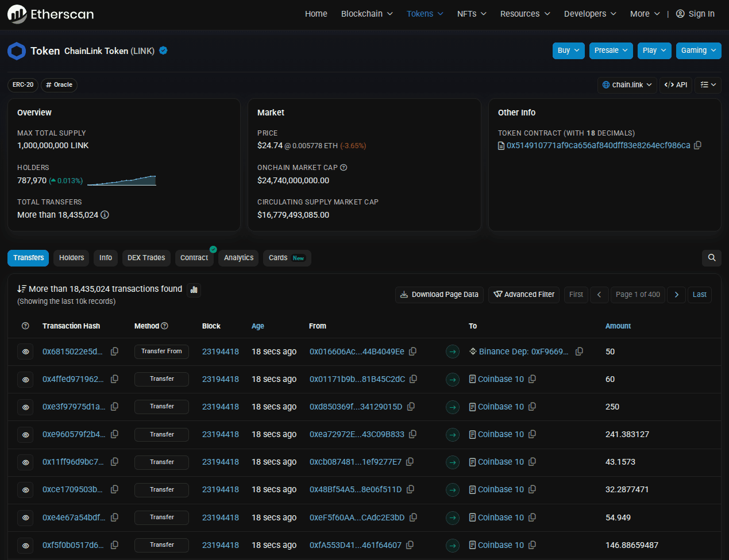Sign In to Etherscan

coord(695,14)
